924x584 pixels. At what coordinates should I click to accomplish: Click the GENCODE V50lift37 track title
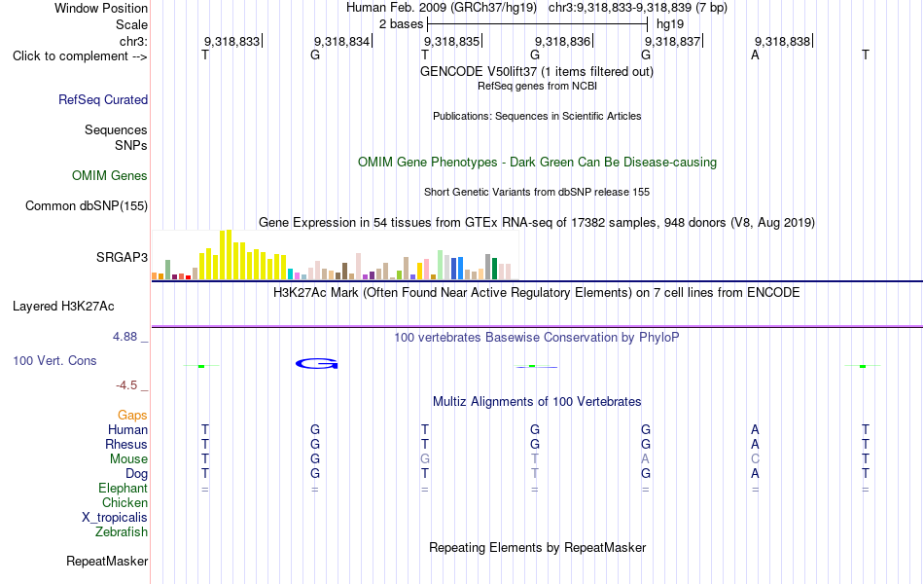click(537, 71)
